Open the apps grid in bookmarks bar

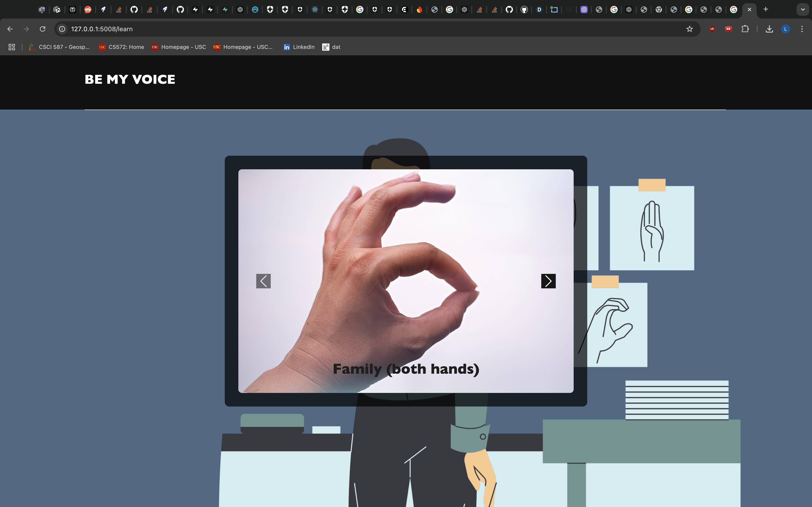[12, 47]
